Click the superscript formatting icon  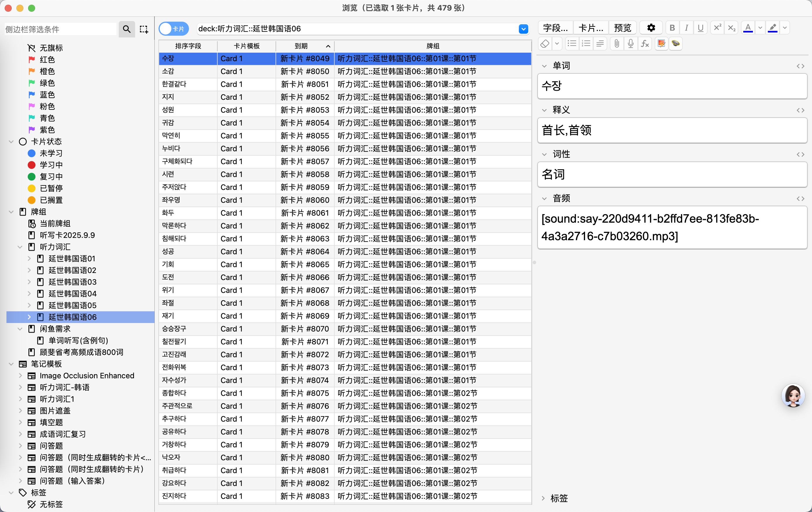(717, 28)
